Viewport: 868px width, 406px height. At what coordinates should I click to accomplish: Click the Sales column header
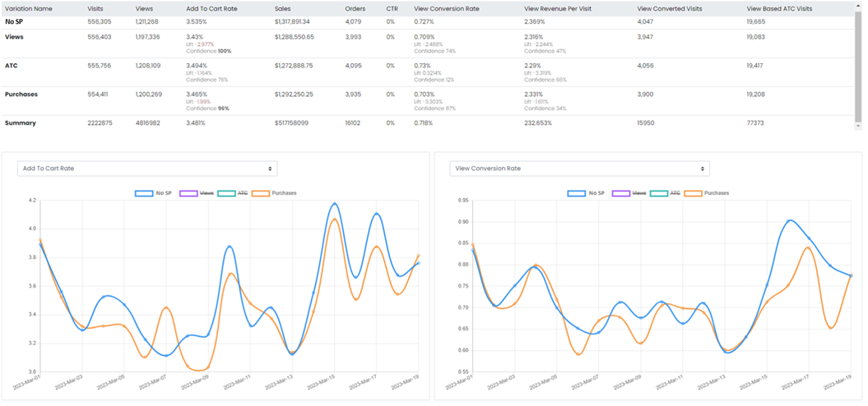(283, 8)
